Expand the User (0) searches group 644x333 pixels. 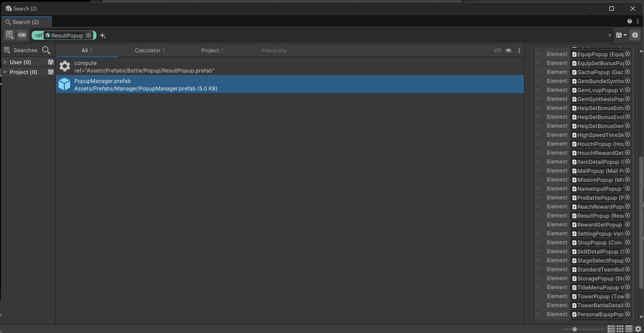pyautogui.click(x=5, y=62)
